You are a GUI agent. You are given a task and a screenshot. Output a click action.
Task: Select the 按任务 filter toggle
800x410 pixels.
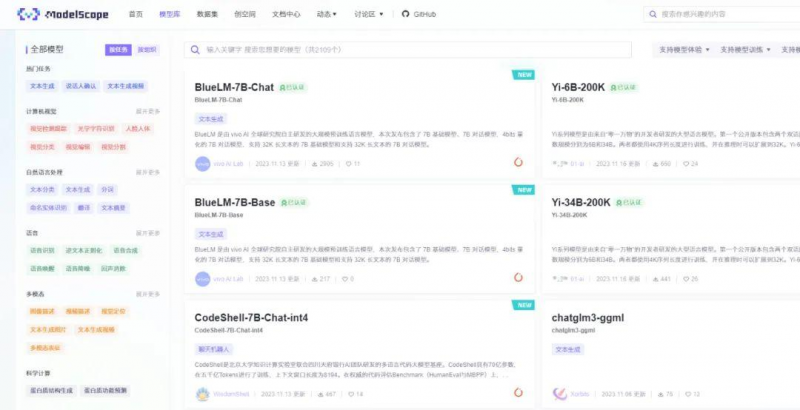118,50
